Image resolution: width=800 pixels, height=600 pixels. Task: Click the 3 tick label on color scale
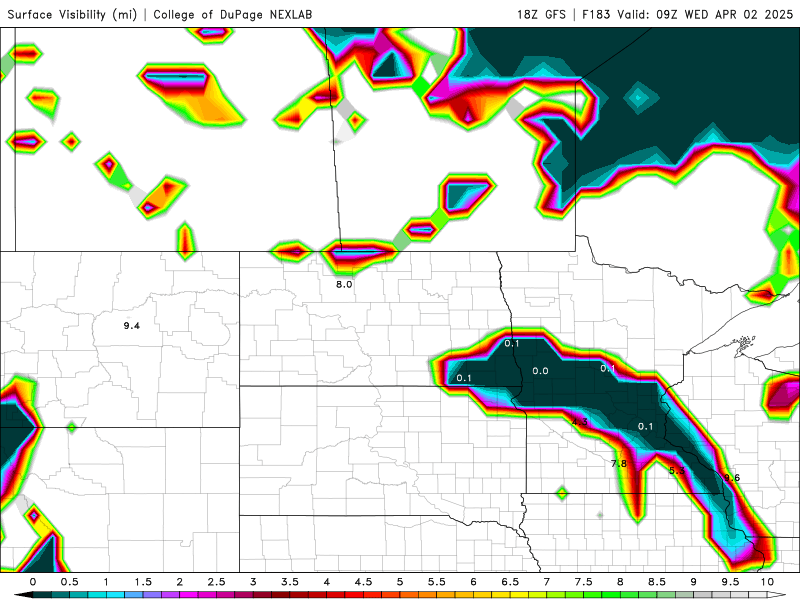tap(253, 582)
